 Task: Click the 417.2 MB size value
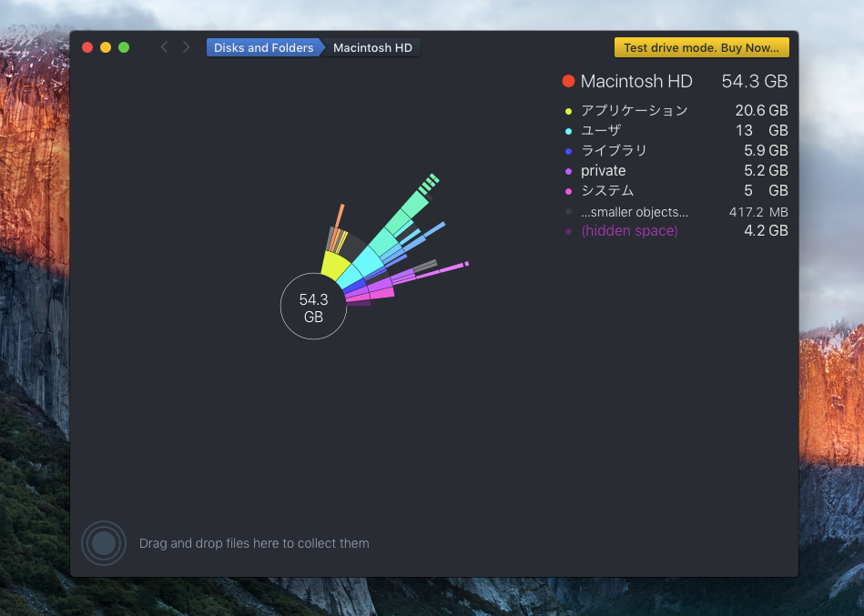click(758, 212)
